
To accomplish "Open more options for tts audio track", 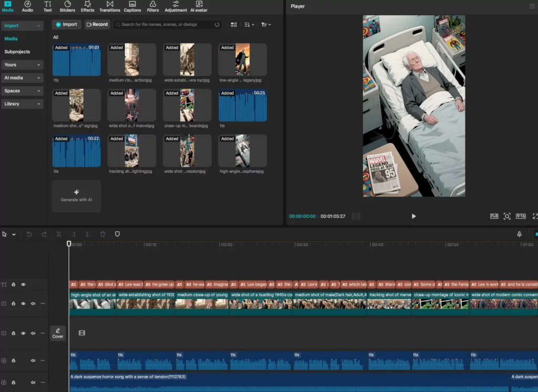I will (43, 360).
